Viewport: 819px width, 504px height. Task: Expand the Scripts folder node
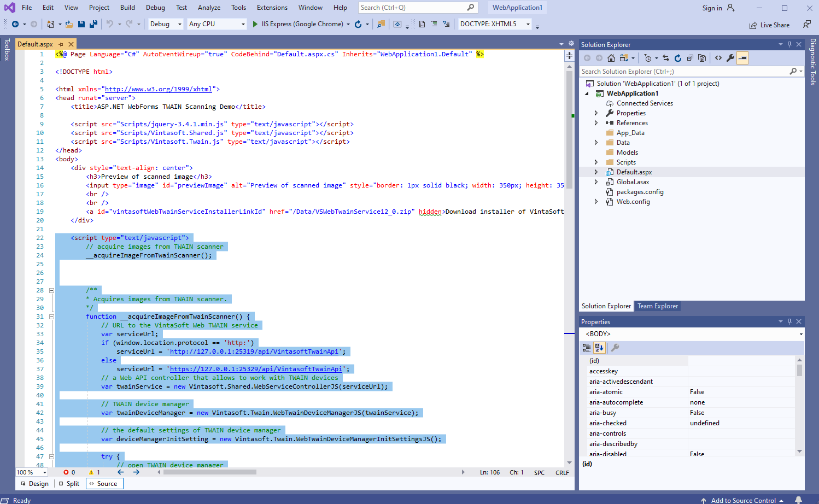[x=596, y=162]
